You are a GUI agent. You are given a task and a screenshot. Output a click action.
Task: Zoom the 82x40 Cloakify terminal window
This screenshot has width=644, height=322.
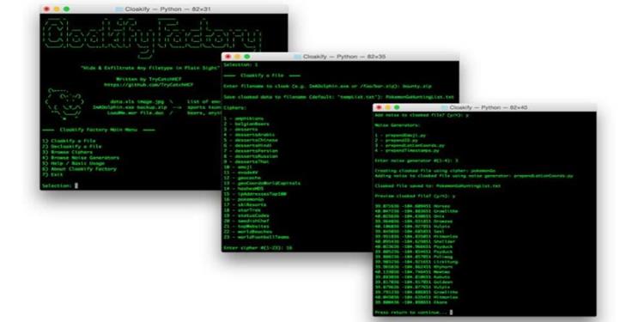(x=397, y=107)
